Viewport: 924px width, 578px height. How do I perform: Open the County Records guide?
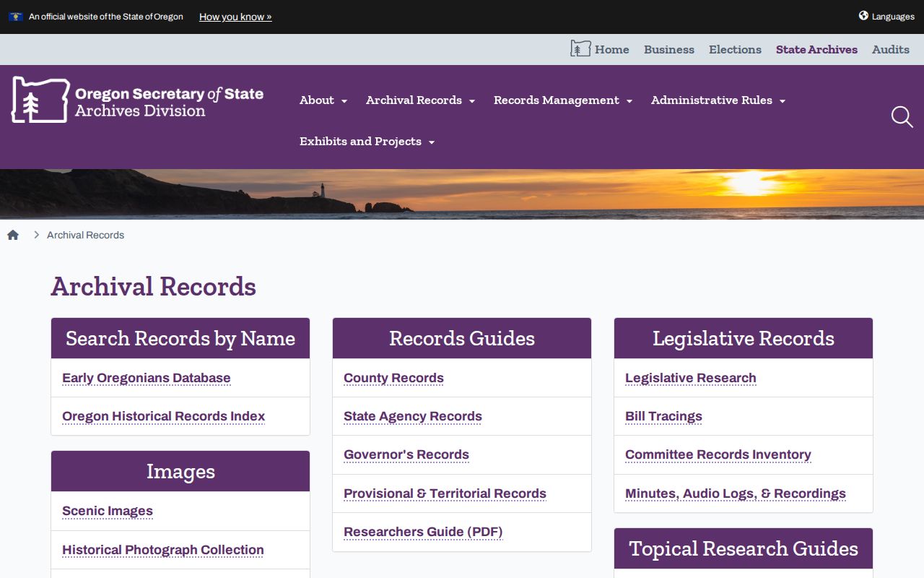pyautogui.click(x=393, y=378)
